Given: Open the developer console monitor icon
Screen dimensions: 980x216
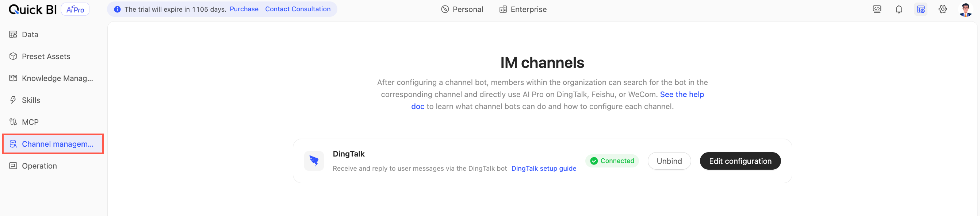Looking at the screenshot, I should pyautogui.click(x=877, y=9).
